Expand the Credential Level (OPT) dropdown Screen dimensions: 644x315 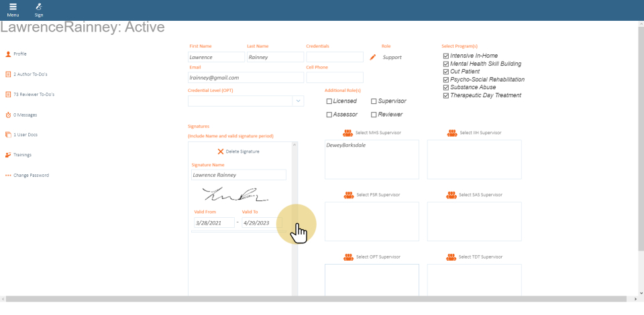[298, 101]
